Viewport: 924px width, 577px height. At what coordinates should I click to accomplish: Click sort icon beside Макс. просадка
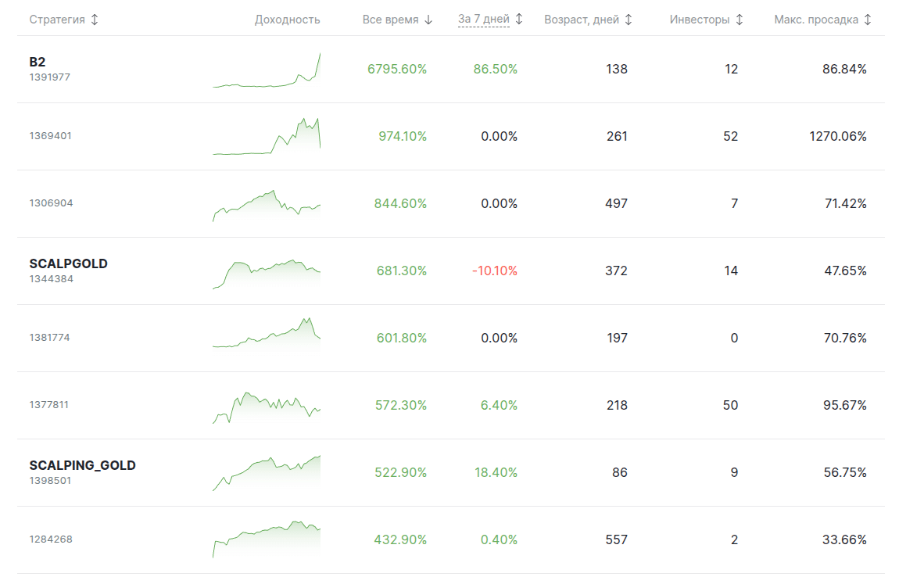[868, 20]
